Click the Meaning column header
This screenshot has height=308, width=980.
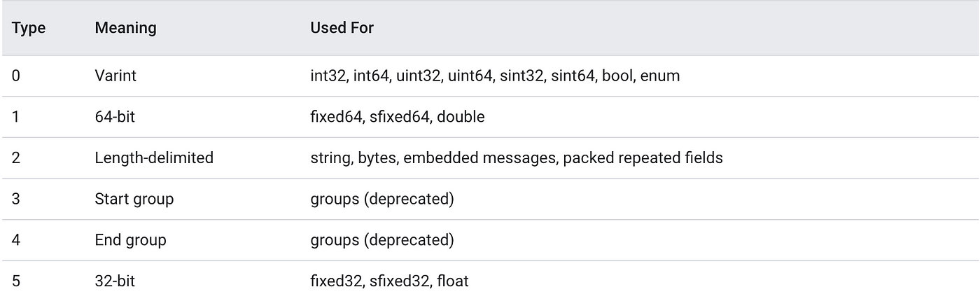tap(125, 28)
